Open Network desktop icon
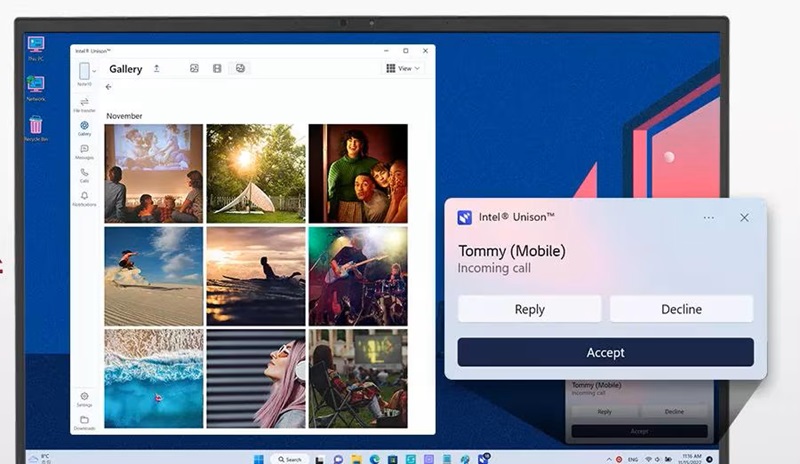Image resolution: width=800 pixels, height=464 pixels. [x=36, y=89]
